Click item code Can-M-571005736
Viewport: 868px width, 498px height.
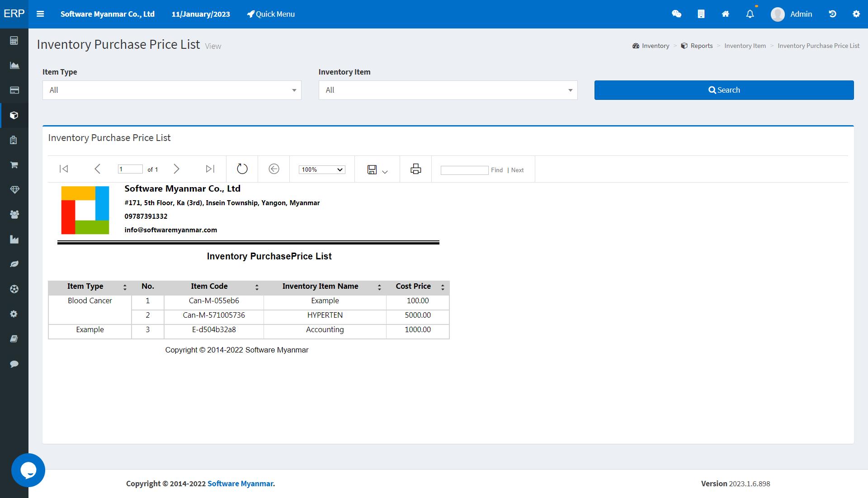pos(214,315)
